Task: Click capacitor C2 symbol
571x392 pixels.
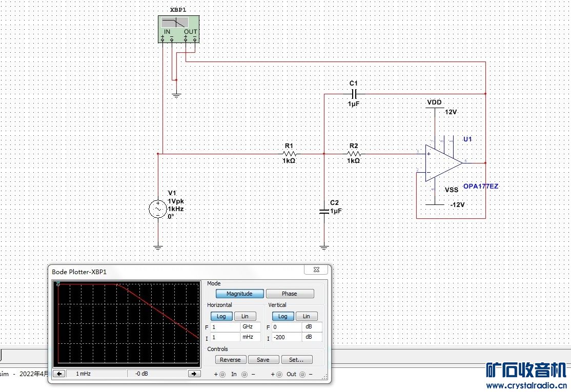Action: tap(324, 211)
